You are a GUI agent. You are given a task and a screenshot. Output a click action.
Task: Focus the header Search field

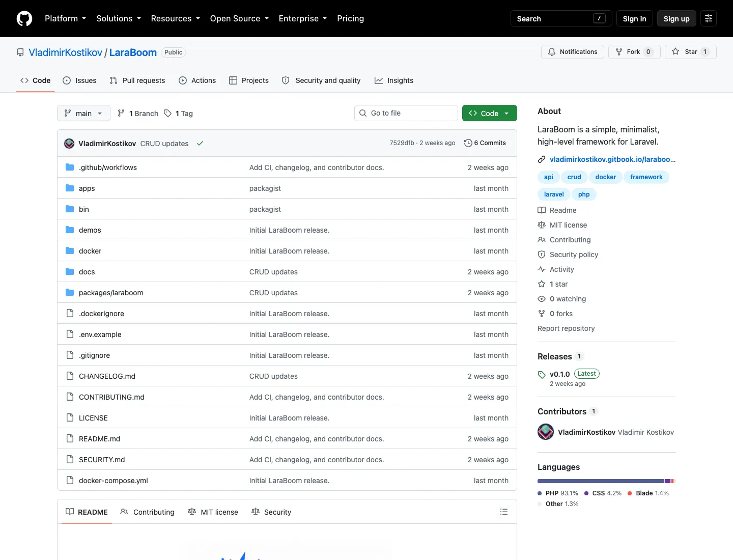tap(561, 18)
